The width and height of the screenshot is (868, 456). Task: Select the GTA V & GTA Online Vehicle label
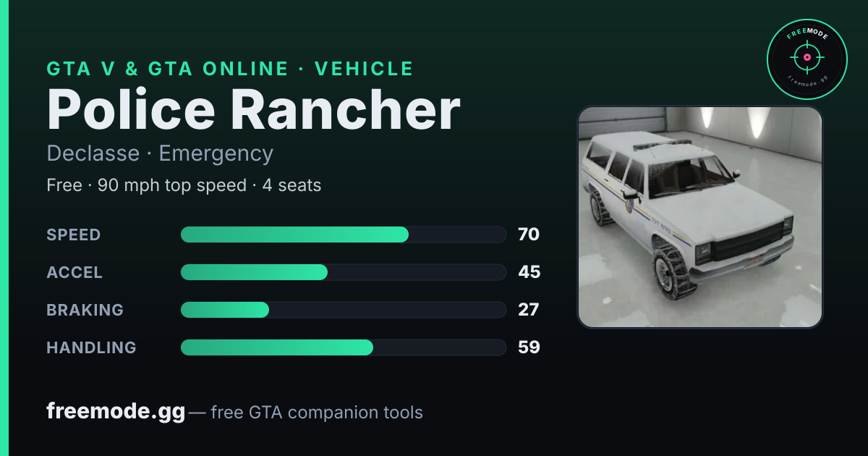coord(230,69)
